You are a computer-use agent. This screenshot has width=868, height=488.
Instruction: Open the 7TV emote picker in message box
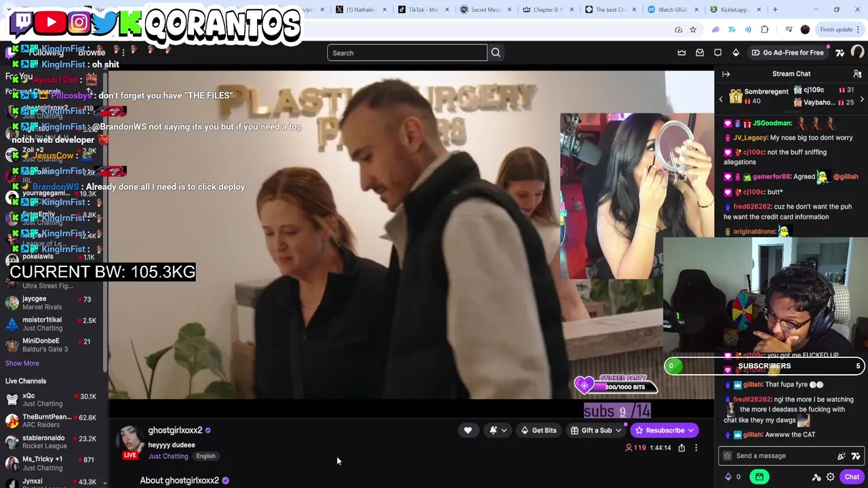pos(856,456)
